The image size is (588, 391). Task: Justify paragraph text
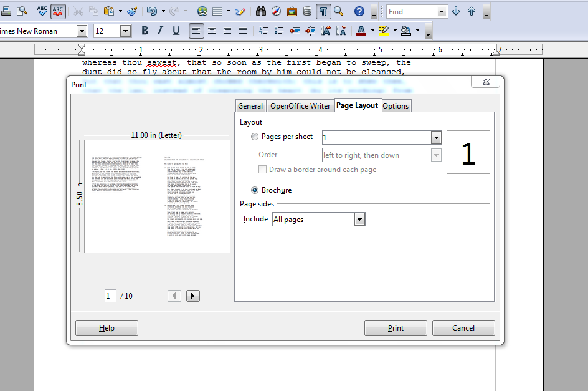tap(243, 31)
